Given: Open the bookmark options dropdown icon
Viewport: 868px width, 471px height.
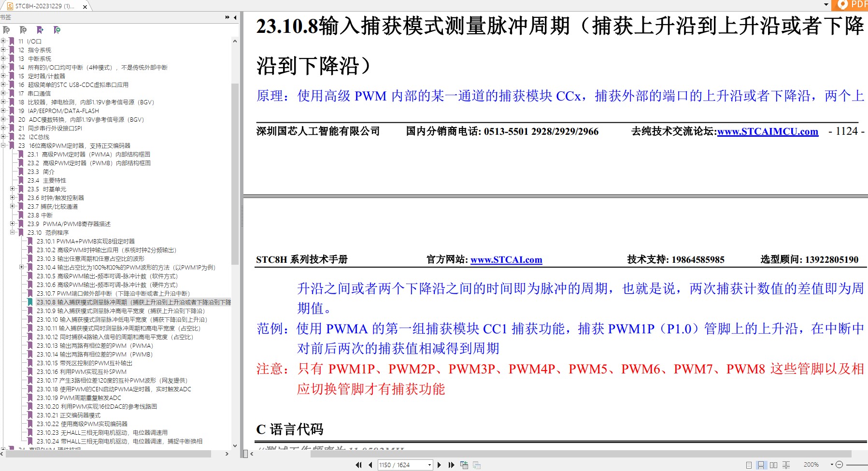Looking at the screenshot, I should (57, 30).
